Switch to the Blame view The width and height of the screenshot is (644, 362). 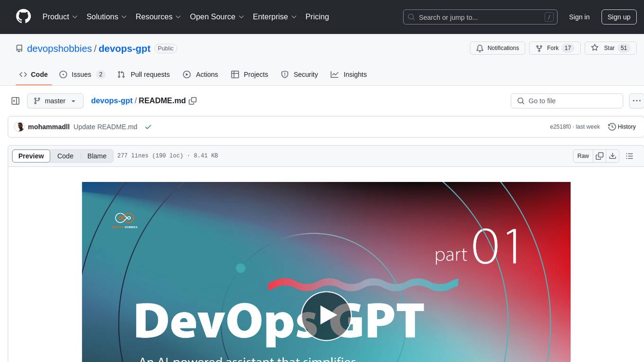point(97,156)
